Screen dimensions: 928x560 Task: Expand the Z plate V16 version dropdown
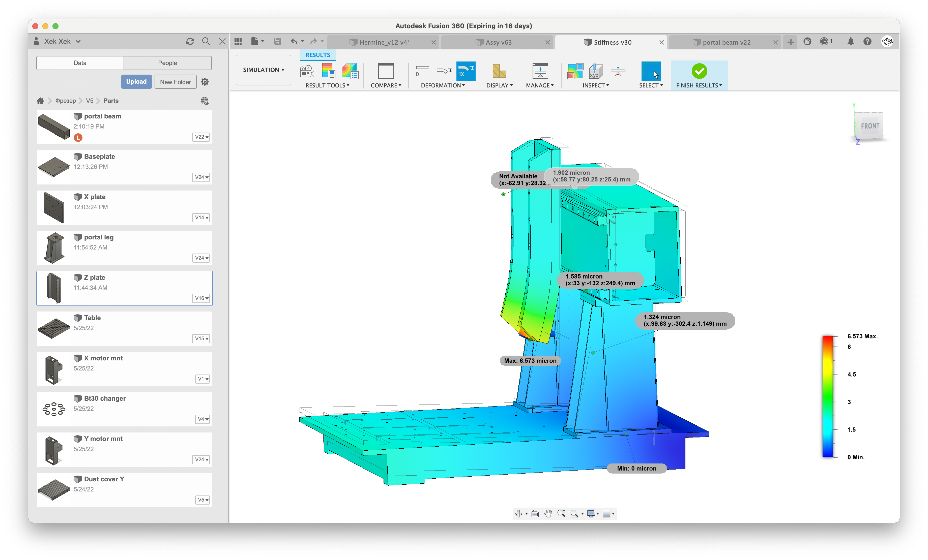pyautogui.click(x=201, y=298)
